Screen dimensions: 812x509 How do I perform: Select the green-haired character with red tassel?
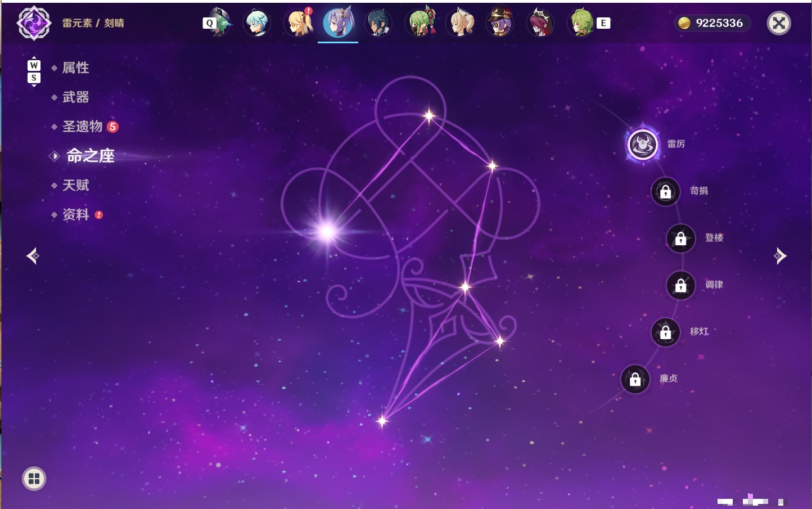pyautogui.click(x=420, y=22)
